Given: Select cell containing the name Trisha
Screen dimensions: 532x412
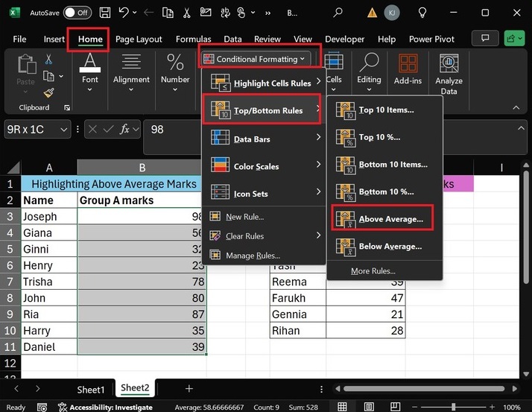Looking at the screenshot, I should 48,282.
